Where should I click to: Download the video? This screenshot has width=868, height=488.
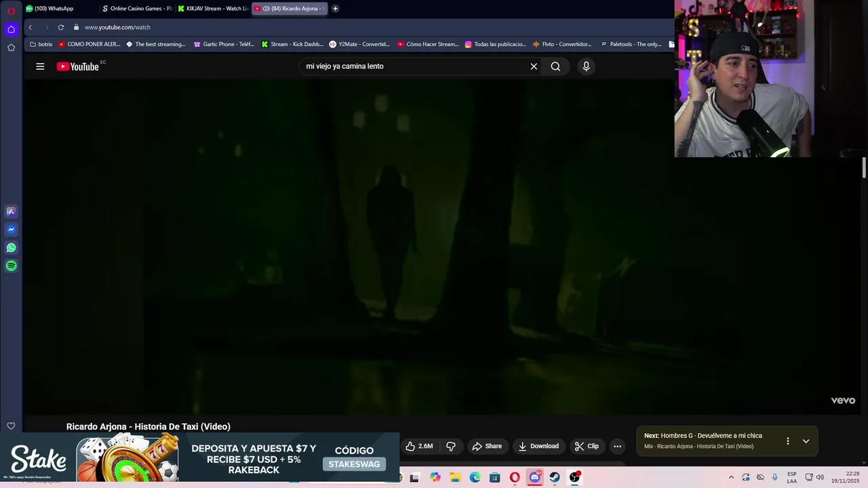pos(538,446)
